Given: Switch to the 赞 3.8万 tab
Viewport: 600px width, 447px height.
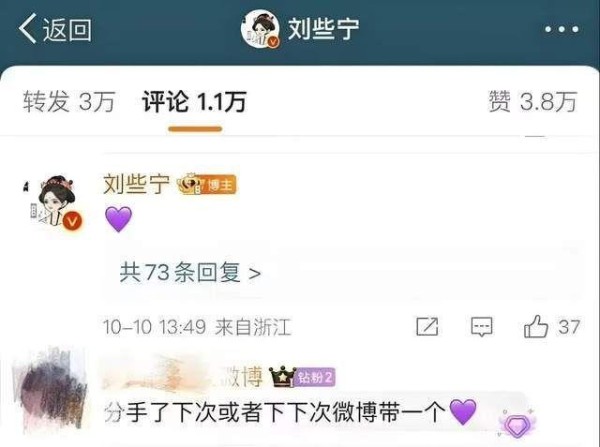Looking at the screenshot, I should [x=532, y=102].
